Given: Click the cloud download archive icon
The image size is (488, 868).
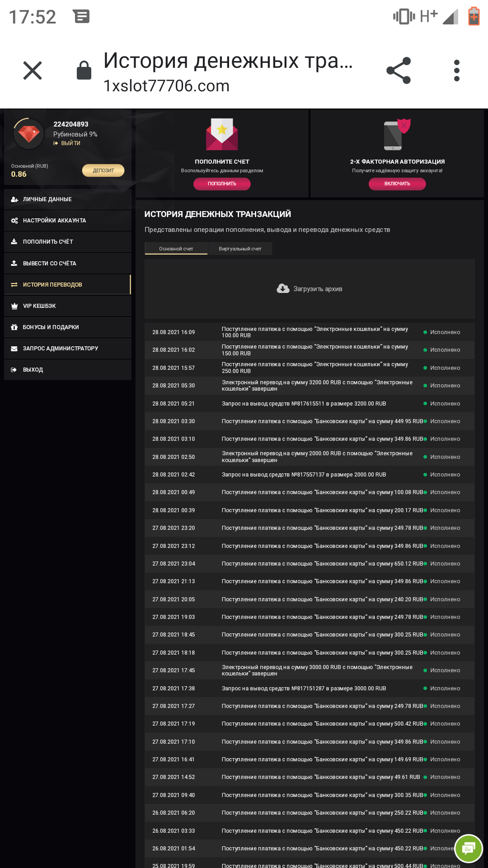Looking at the screenshot, I should [x=283, y=289].
